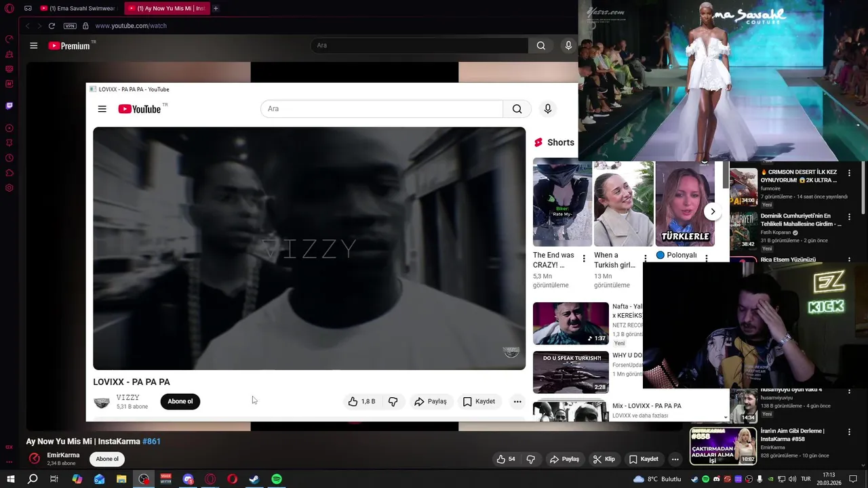Viewport: 868px width, 488px height.
Task: Open options for husamyuyu Oyun Vakti video
Action: (x=849, y=391)
